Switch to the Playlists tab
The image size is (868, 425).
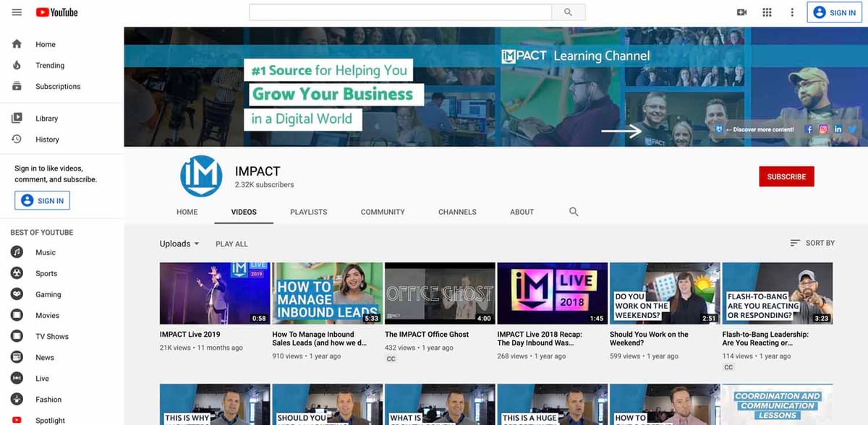309,212
